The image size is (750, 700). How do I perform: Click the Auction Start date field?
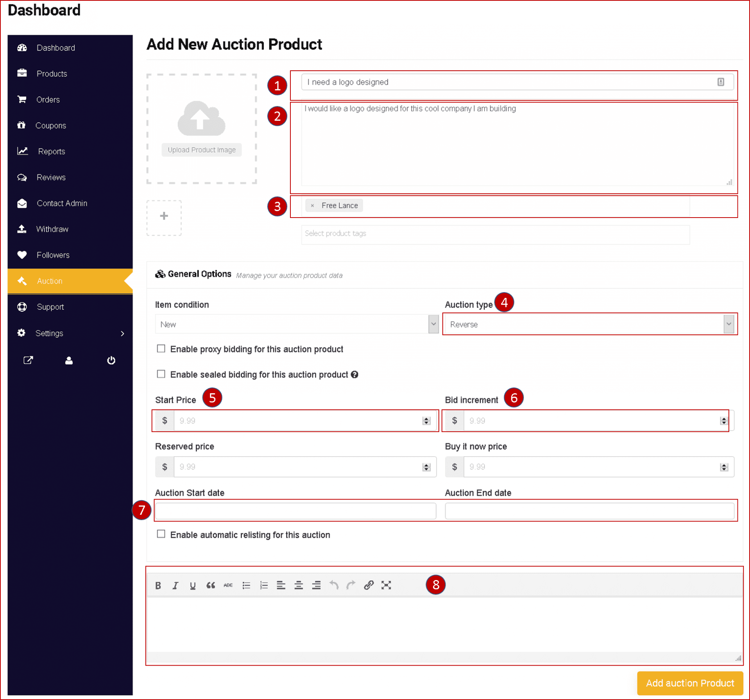(x=295, y=511)
